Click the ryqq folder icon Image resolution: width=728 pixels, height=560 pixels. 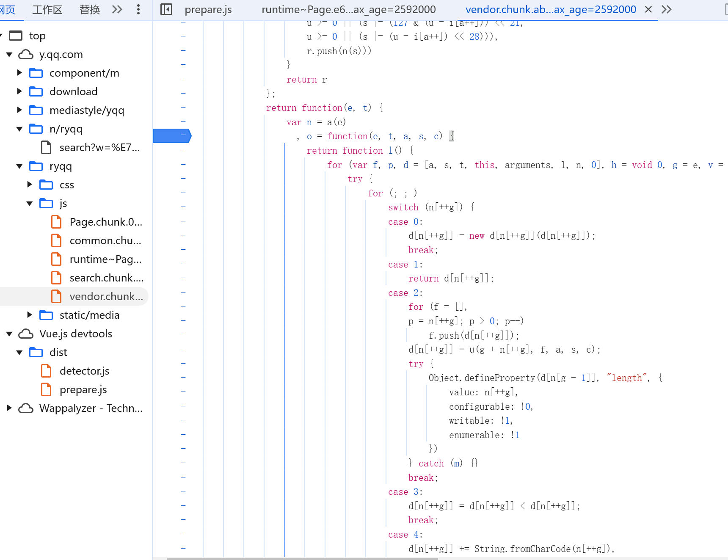coord(36,166)
